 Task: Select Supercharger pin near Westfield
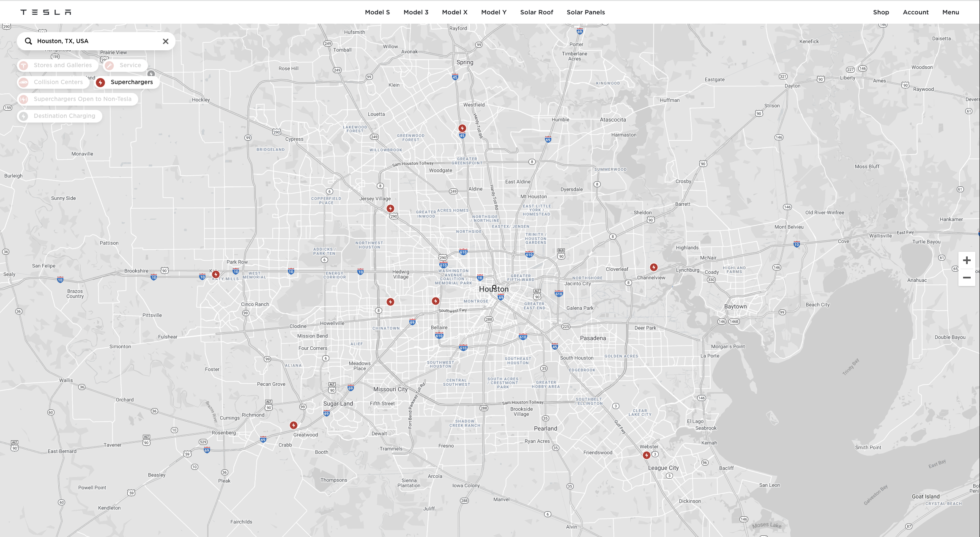(462, 128)
